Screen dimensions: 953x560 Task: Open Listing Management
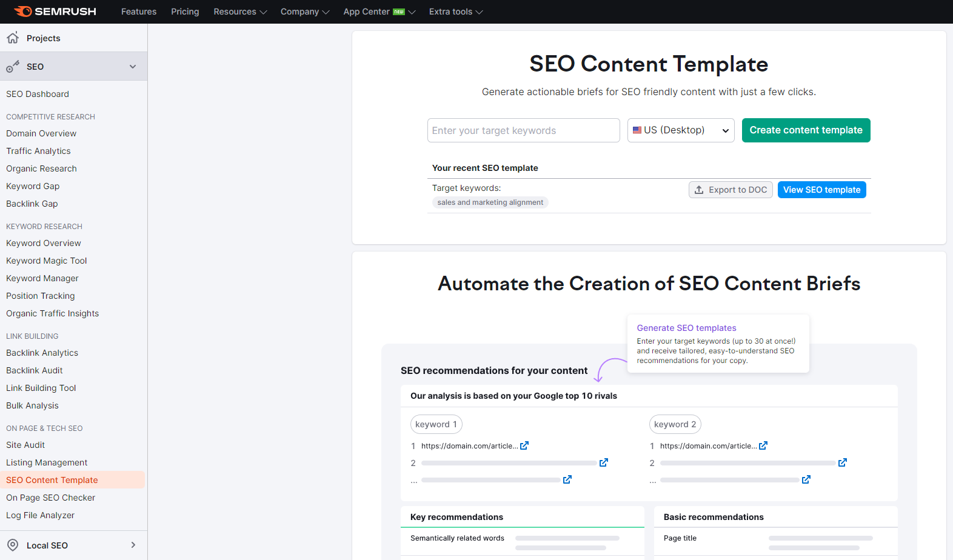tap(47, 462)
